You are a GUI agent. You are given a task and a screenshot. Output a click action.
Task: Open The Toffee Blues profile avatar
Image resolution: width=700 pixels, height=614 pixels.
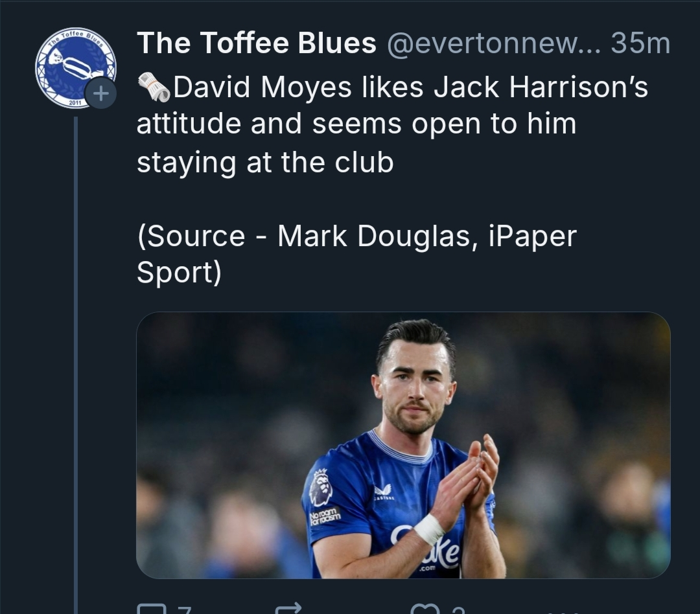pos(75,67)
